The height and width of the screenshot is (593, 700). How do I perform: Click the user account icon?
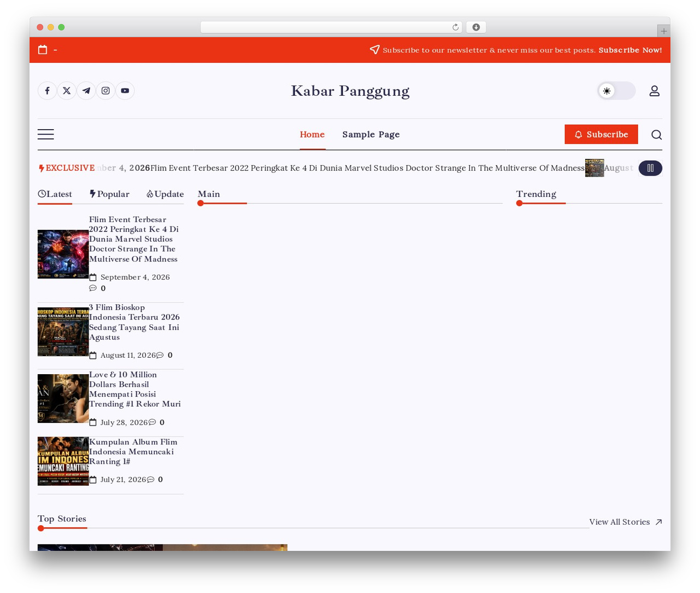[654, 91]
